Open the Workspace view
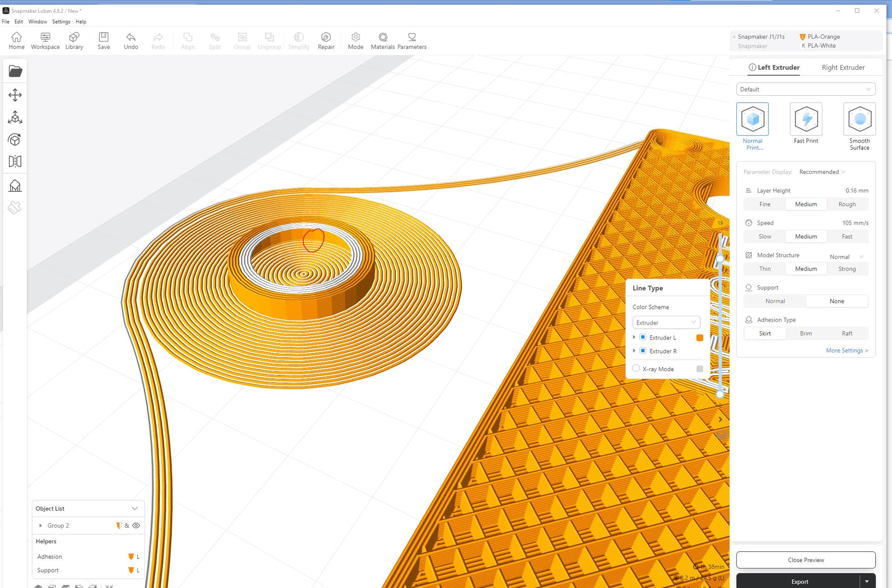Viewport: 892px width, 588px height. coord(45,41)
